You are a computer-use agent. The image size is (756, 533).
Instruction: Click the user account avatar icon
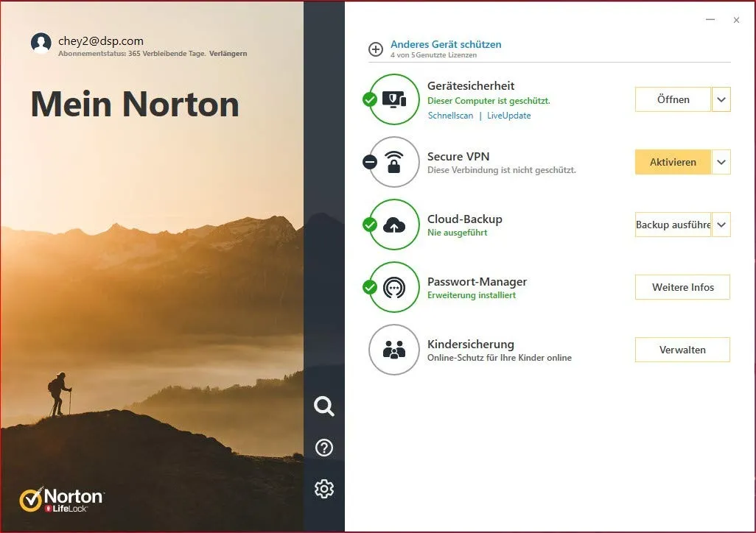[41, 43]
